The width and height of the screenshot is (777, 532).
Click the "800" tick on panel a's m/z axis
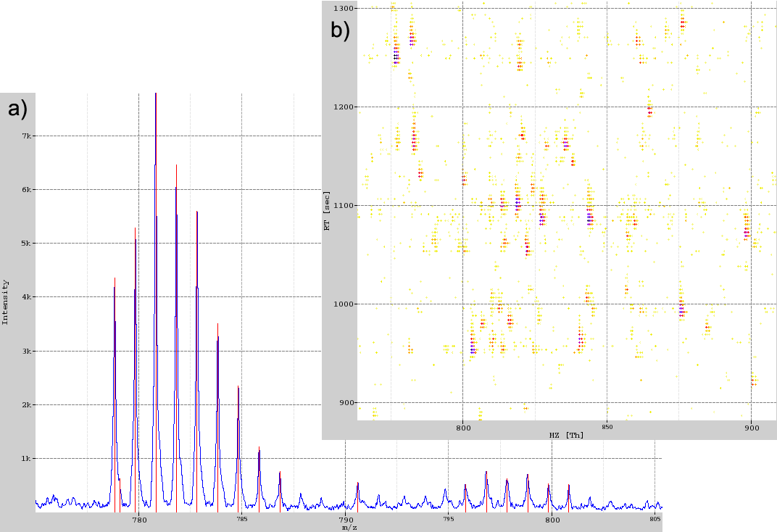coord(552,520)
